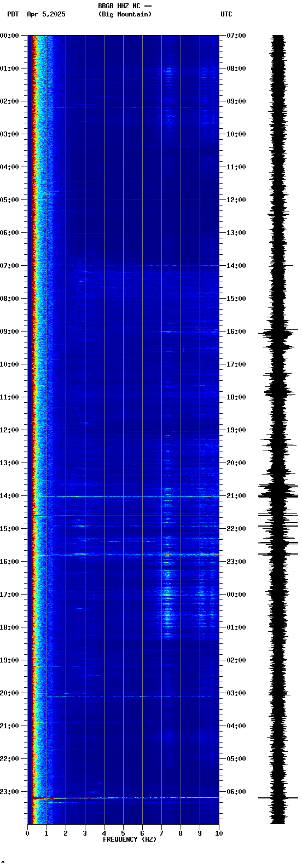Click the broadband event streak after 23:00 PDT

[126, 798]
